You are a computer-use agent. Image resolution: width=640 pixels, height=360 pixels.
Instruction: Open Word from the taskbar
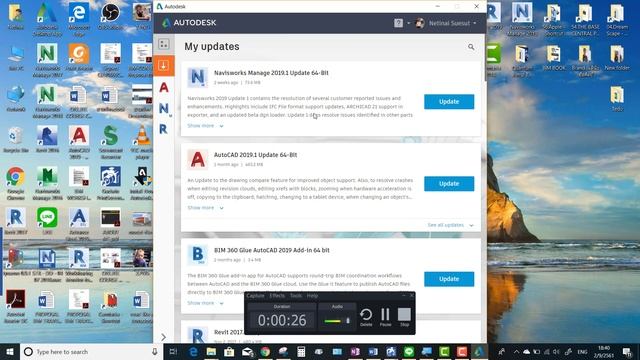[373, 351]
